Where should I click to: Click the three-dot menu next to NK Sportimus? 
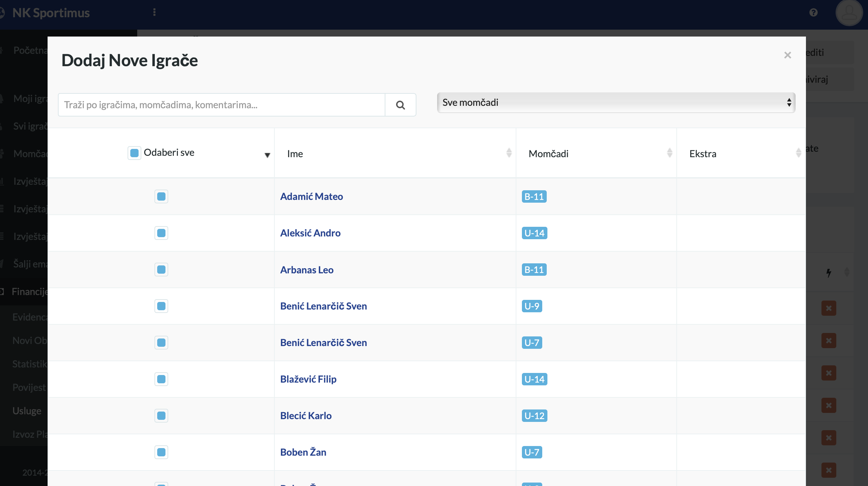tap(154, 12)
